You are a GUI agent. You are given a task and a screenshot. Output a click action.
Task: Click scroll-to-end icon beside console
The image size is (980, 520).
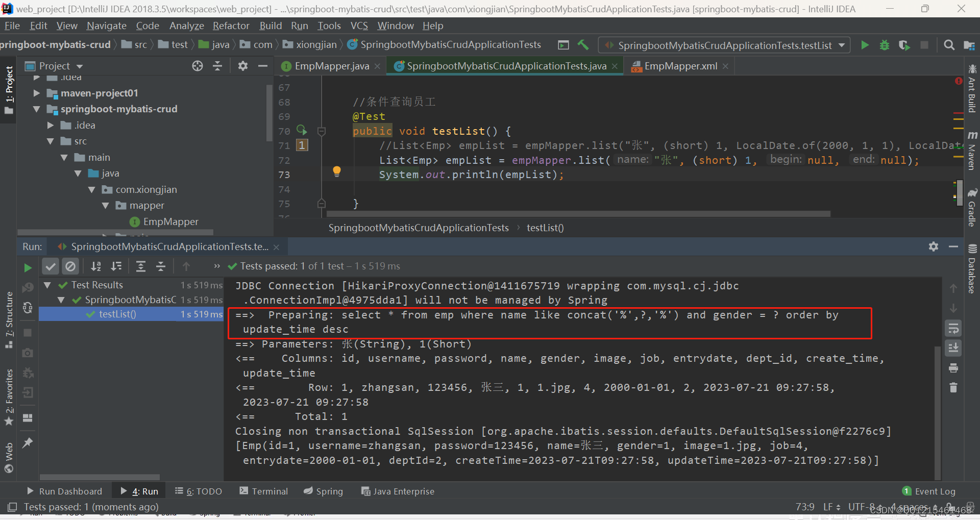tap(953, 348)
